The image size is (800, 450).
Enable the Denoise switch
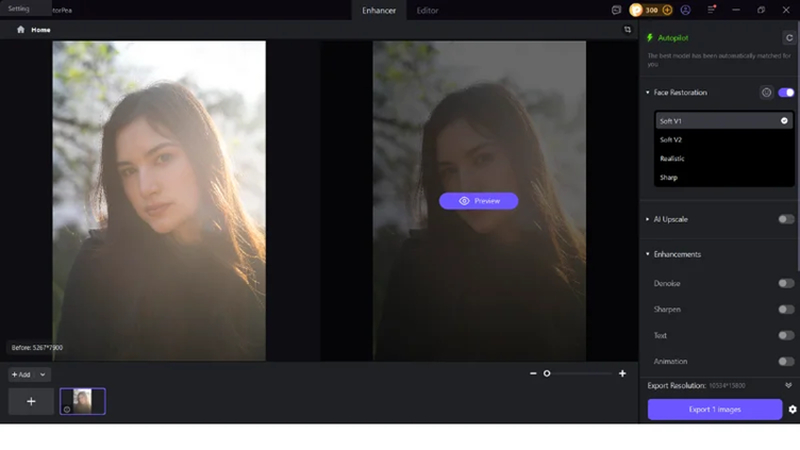[786, 283]
